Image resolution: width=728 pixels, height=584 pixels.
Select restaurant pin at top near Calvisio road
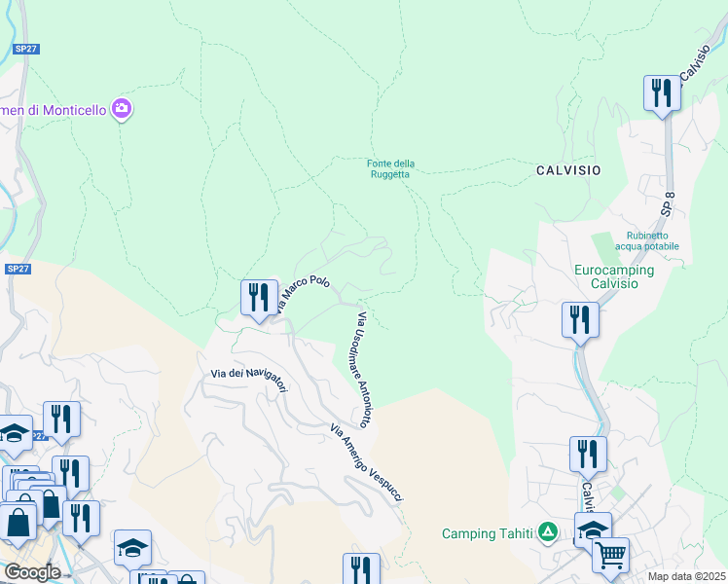662,95
